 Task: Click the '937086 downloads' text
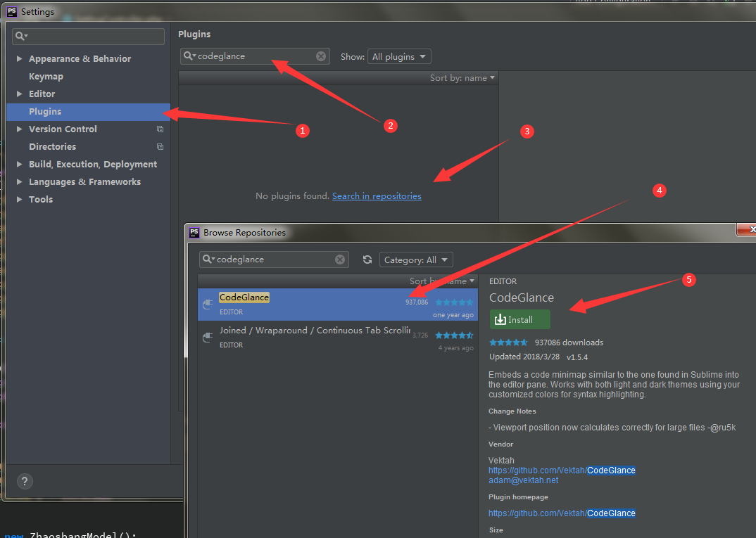(569, 342)
